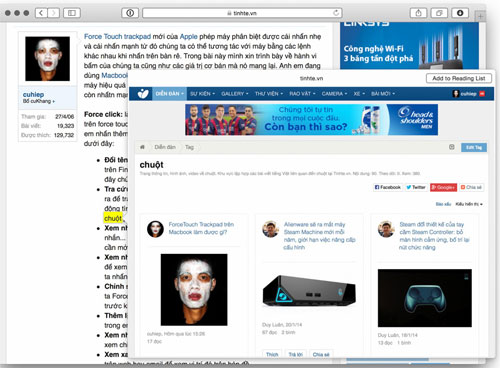
Task: Share on Facebook button
Action: (x=387, y=187)
